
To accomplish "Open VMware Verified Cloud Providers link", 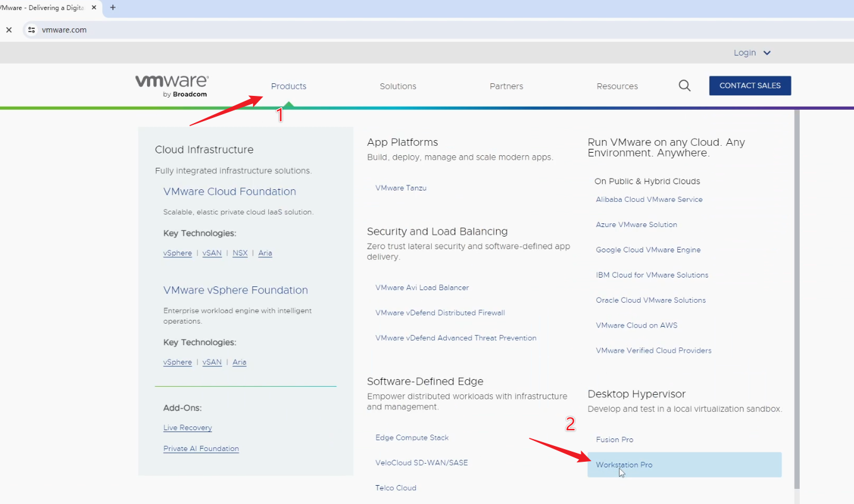I will point(653,351).
